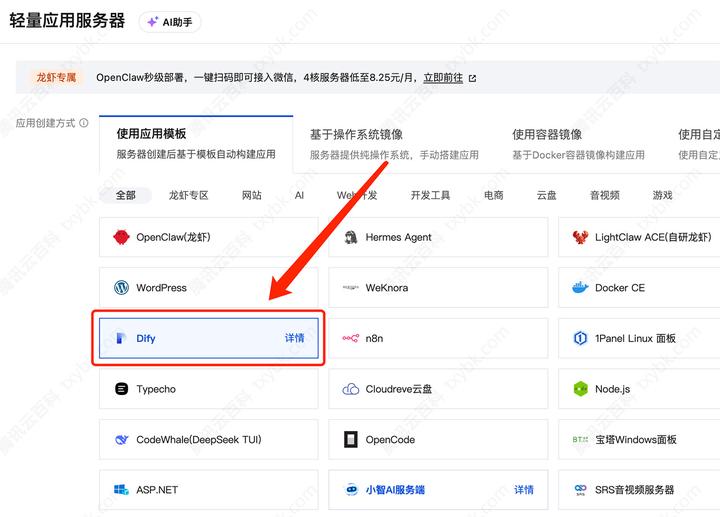Select the 开发工具 category filter
Image resolution: width=720 pixels, height=517 pixels.
point(430,195)
